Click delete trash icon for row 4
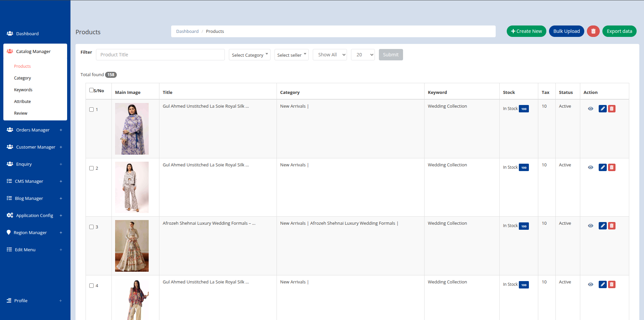644x320 pixels. pos(611,284)
